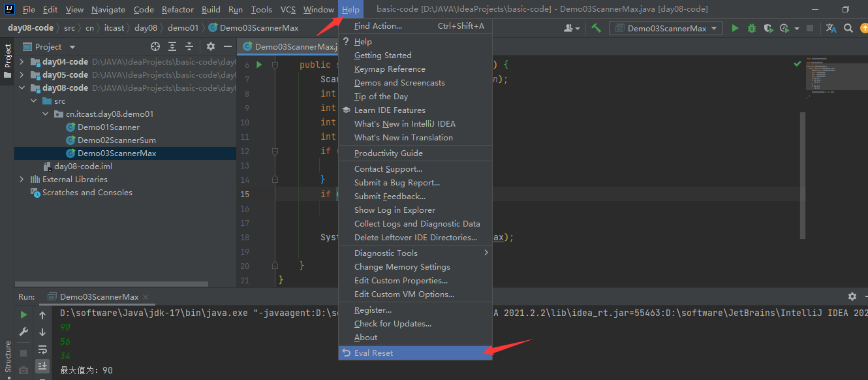Toggle Project tool window side tab
Image resolution: width=868 pixels, height=380 pixels.
point(7,60)
